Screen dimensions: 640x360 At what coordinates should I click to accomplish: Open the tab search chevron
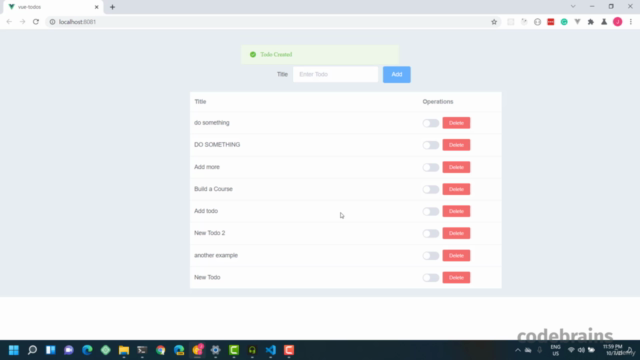573,7
